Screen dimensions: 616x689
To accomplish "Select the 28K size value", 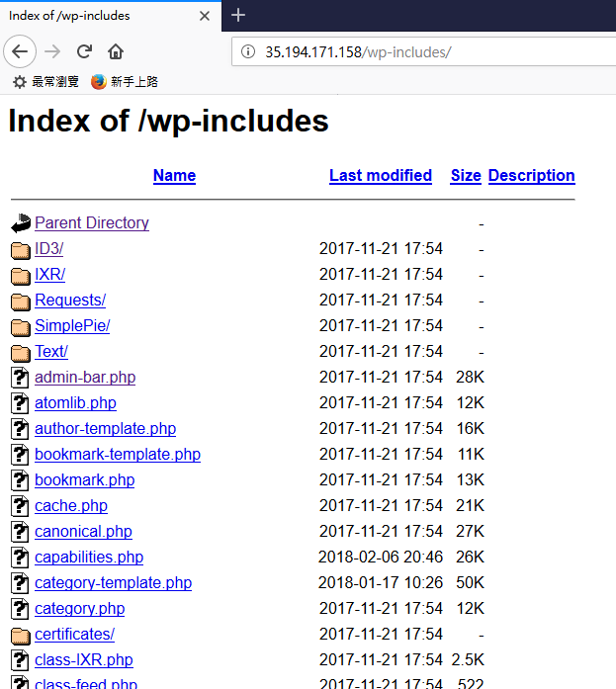I will click(x=470, y=377).
